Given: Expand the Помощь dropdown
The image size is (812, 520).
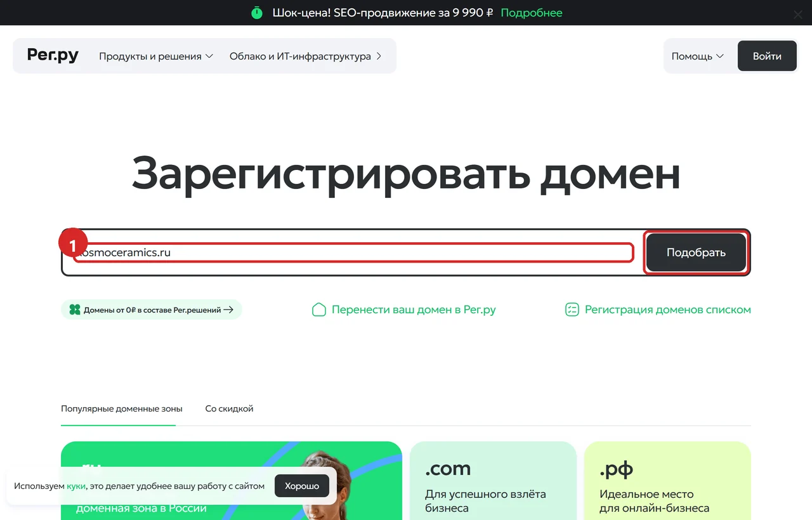Looking at the screenshot, I should (698, 56).
